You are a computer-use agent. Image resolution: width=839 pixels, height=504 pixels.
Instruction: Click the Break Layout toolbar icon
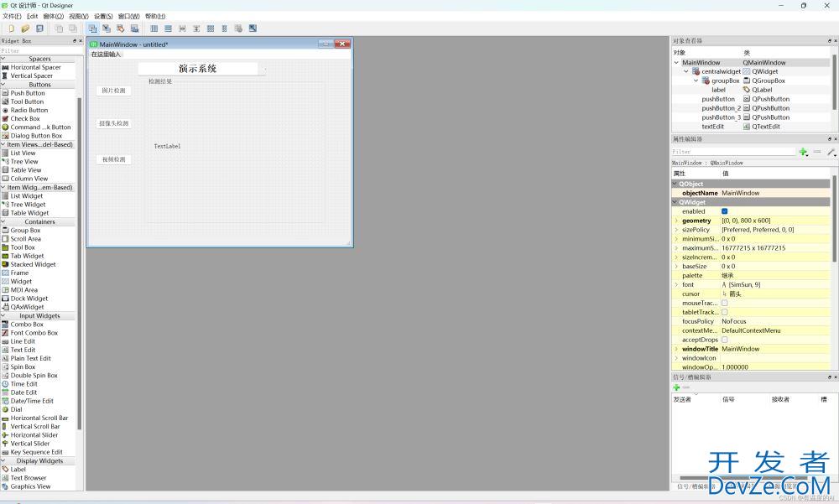coord(238,29)
